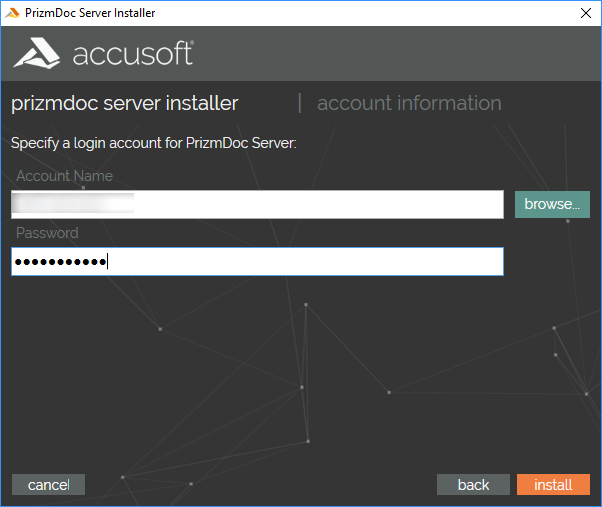
Task: Open account browse dialog with browse button
Action: (x=552, y=204)
